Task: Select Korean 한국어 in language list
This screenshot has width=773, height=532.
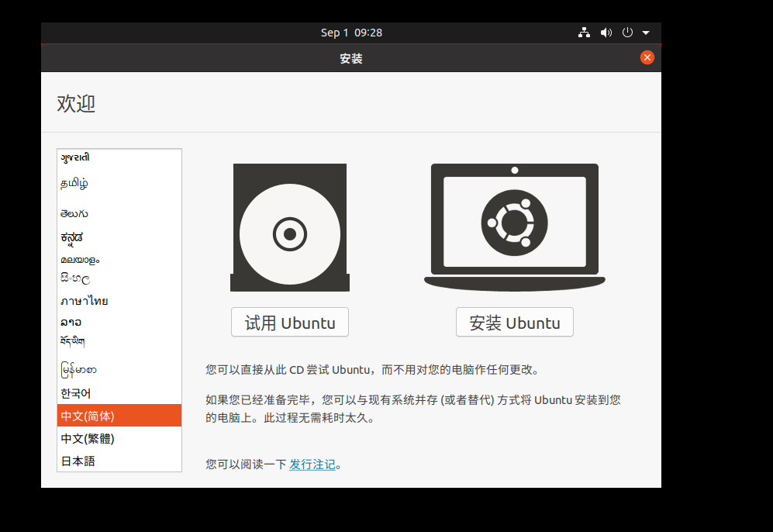Action: click(x=119, y=393)
